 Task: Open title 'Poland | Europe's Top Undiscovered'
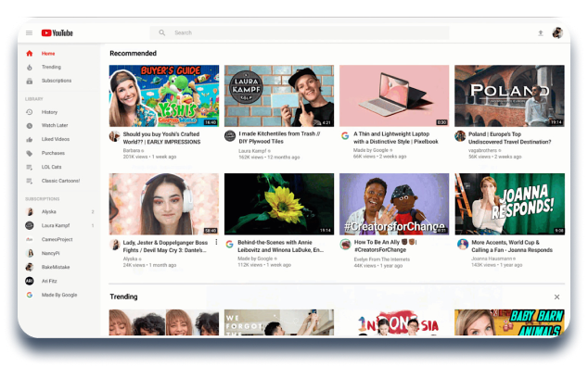click(x=509, y=138)
